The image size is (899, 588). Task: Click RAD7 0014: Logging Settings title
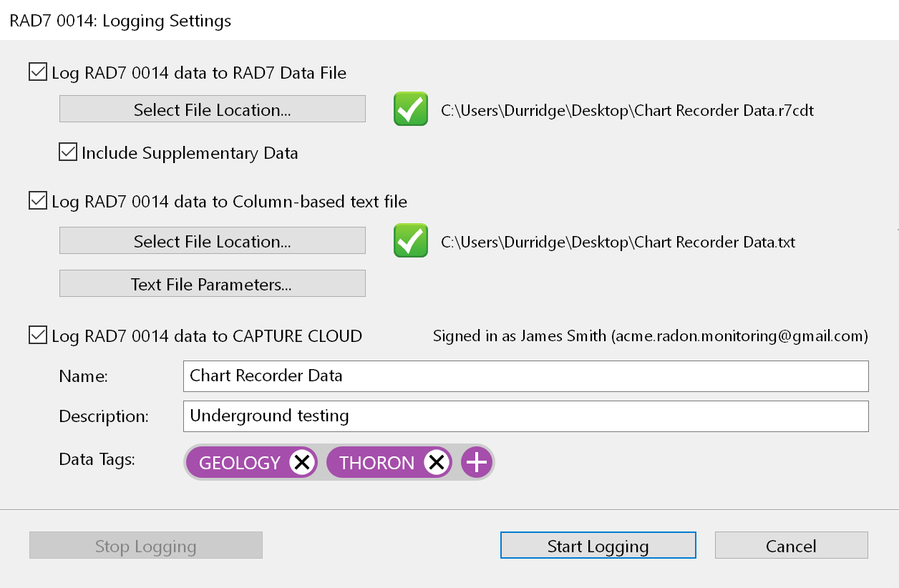120,21
